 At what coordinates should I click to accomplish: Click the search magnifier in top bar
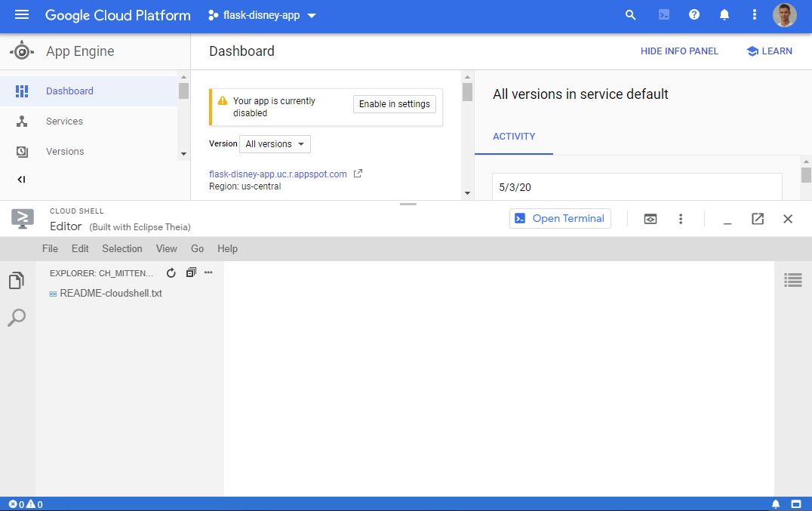click(631, 15)
